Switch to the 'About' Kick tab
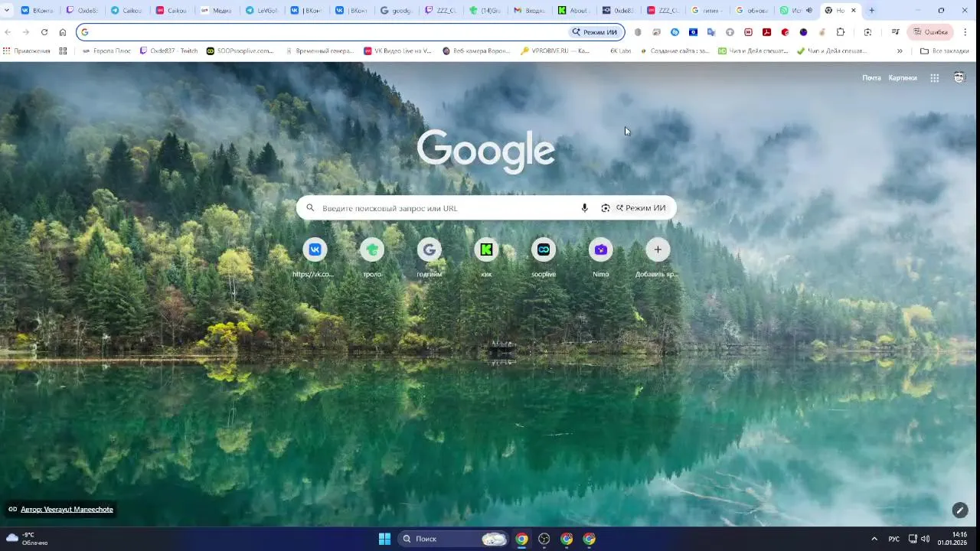Viewport: 980px width, 551px height. click(x=574, y=11)
